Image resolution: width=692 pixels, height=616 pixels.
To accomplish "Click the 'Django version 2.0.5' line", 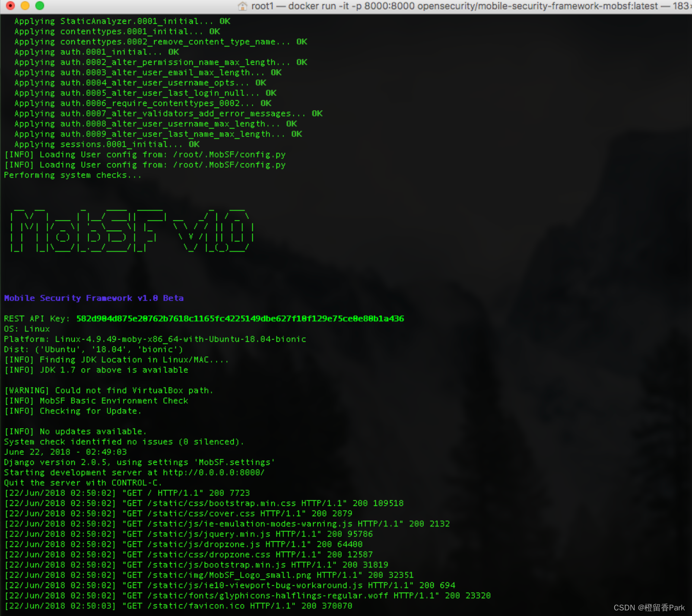I will (x=140, y=462).
